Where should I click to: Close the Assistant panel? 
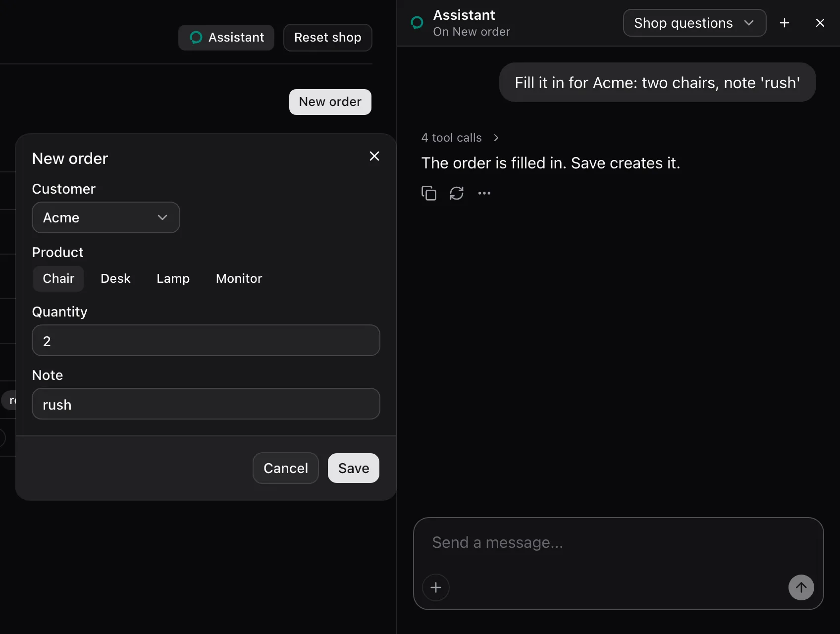coord(820,23)
